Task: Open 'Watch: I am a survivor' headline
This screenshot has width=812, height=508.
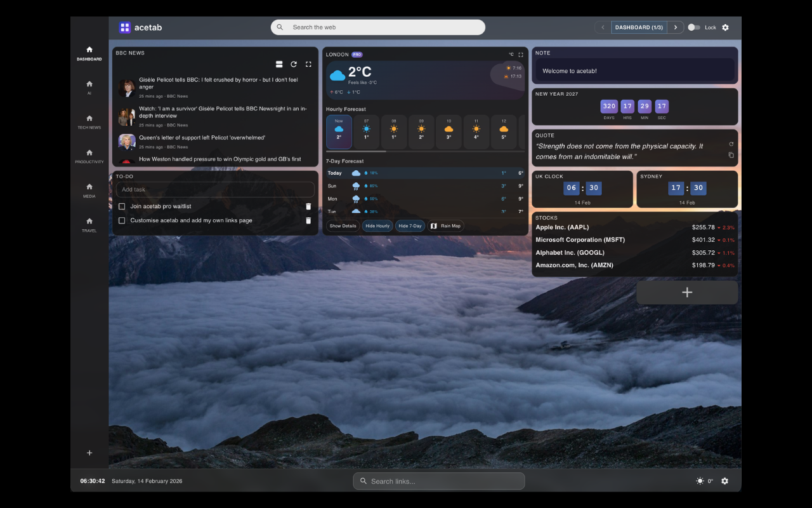Action: [x=223, y=112]
